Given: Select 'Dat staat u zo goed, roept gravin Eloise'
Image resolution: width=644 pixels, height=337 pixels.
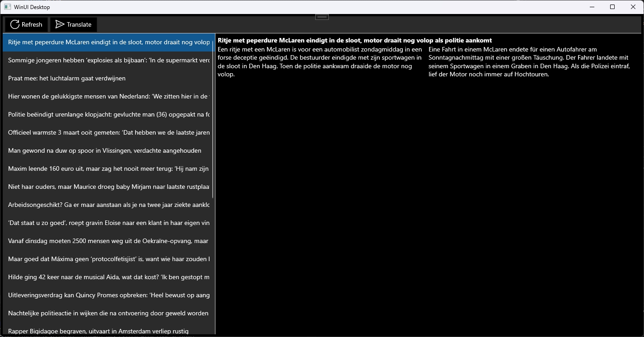Looking at the screenshot, I should (x=108, y=223).
